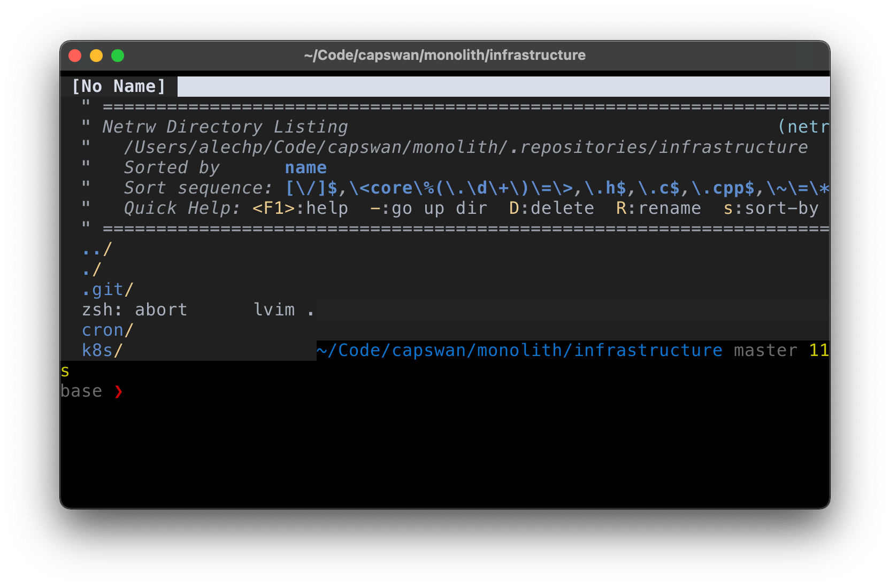Screen dimensions: 890x588
Task: Click the red arrow prompt symbol
Action: pos(118,391)
